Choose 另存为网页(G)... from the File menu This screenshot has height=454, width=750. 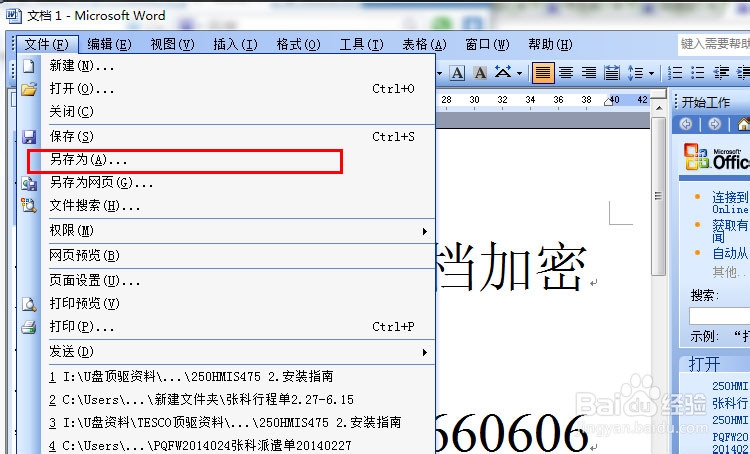(226, 183)
